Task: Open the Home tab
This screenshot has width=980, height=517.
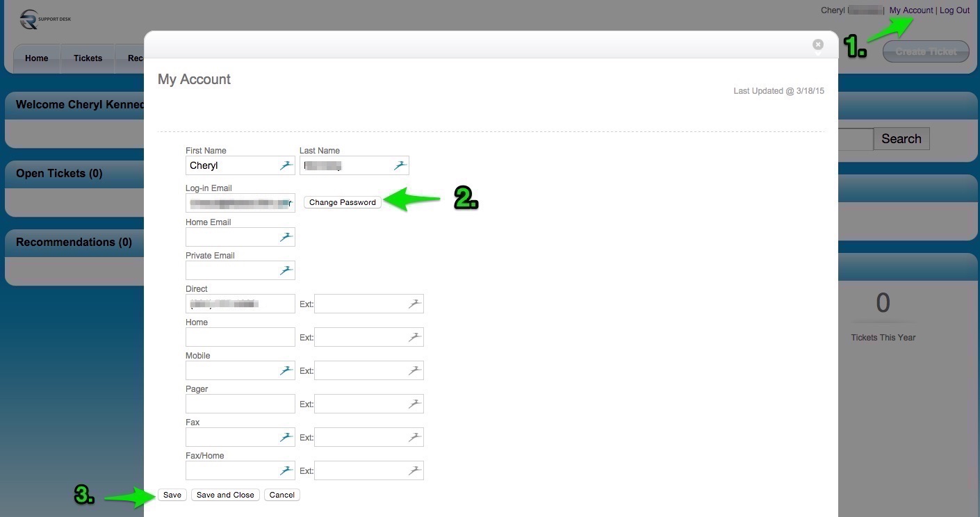Action: [37, 58]
